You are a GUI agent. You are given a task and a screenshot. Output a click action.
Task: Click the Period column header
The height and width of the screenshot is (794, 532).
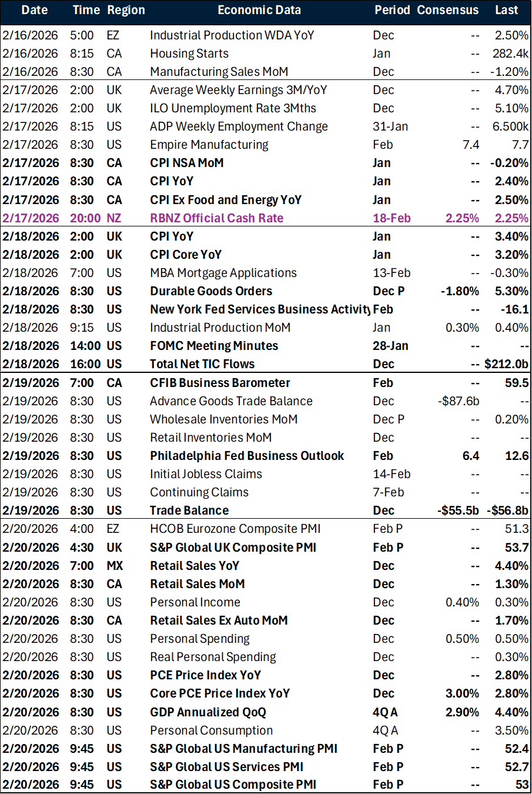click(x=392, y=10)
